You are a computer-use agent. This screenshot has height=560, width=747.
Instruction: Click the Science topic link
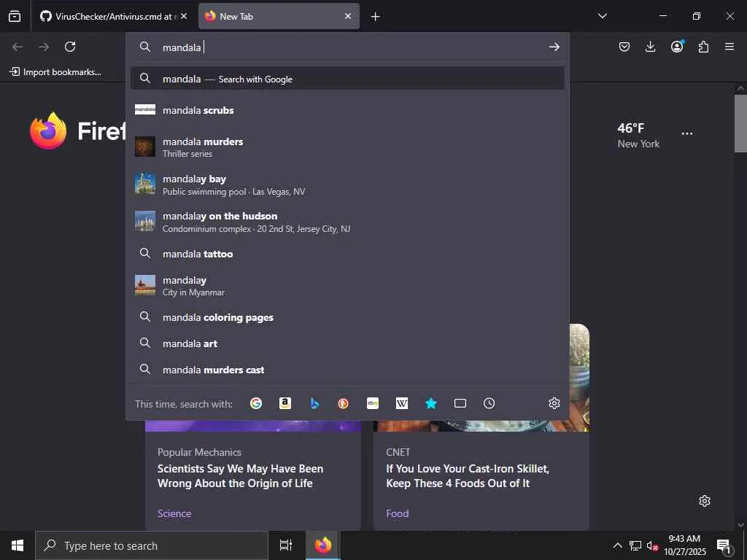174,513
